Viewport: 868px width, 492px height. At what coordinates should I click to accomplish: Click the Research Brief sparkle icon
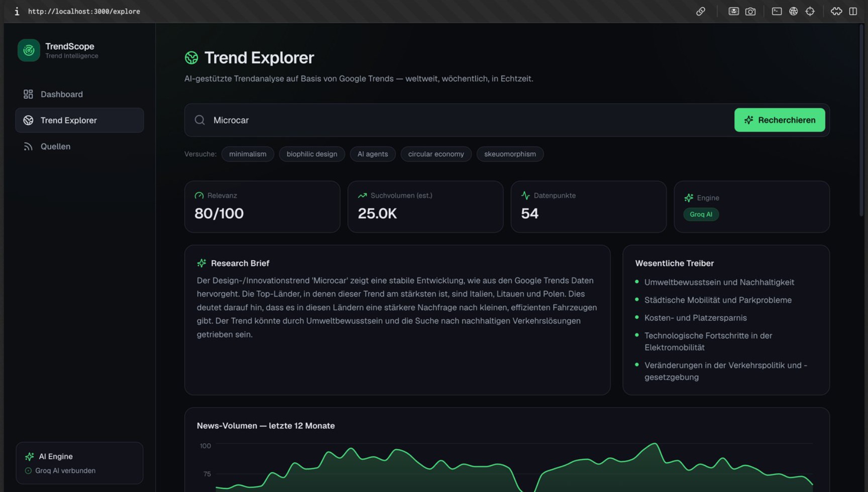[201, 263]
